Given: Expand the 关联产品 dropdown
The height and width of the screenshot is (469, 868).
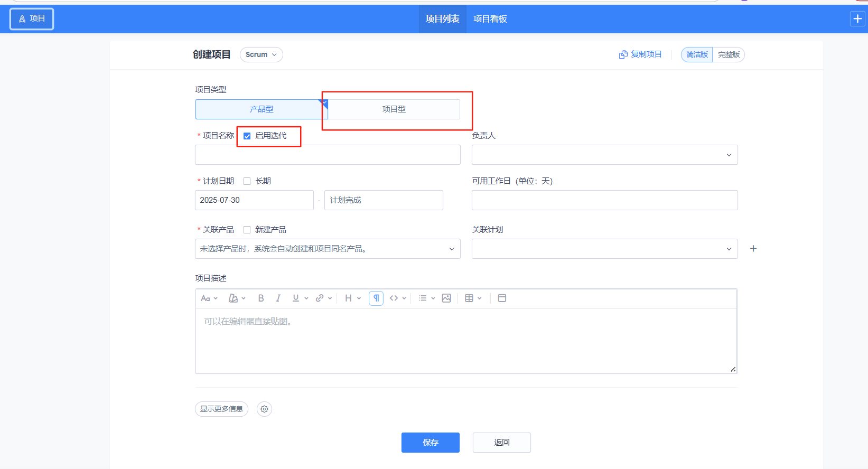Looking at the screenshot, I should coord(328,249).
